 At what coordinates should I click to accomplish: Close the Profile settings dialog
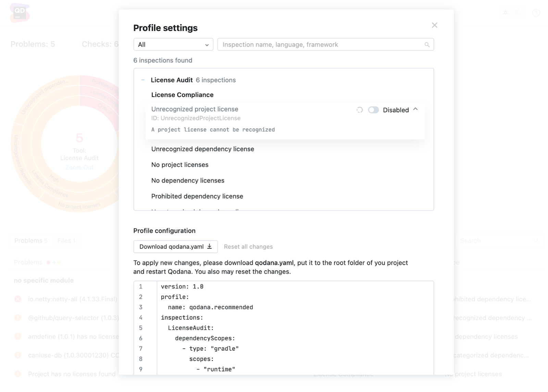tap(434, 25)
